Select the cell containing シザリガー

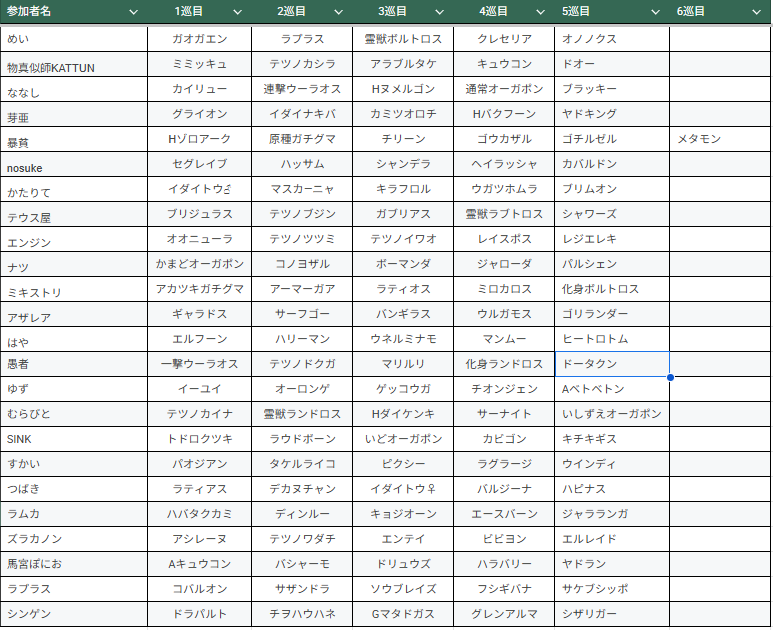[x=612, y=614]
